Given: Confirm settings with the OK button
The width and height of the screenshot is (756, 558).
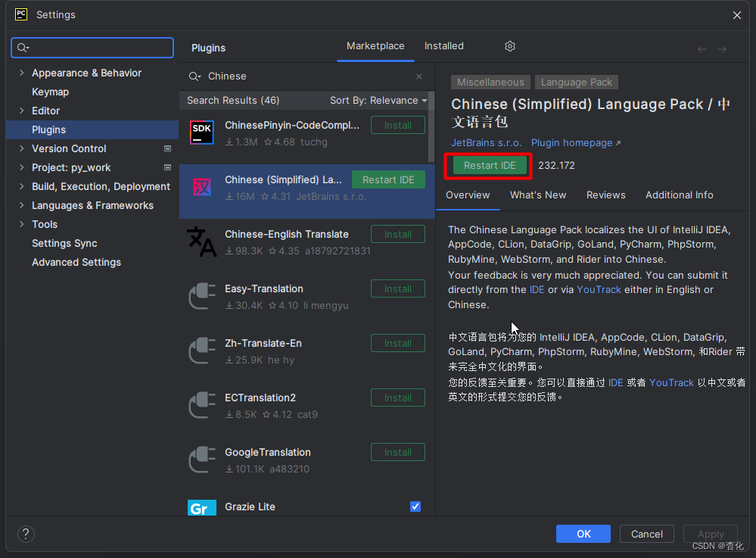Looking at the screenshot, I should click(583, 534).
